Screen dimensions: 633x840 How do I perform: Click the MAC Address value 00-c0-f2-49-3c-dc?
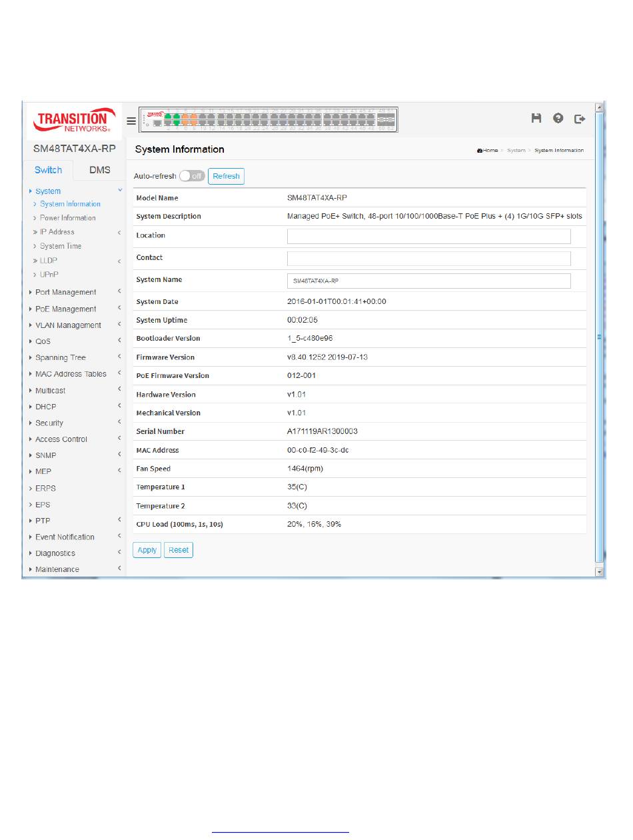pos(318,450)
